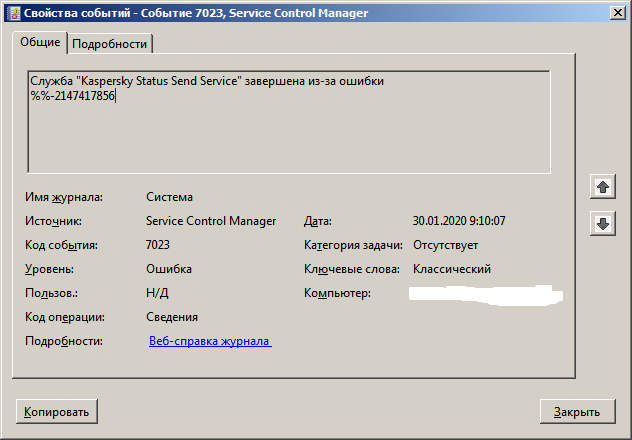This screenshot has width=632, height=440.
Task: Click the down arrow for next event
Action: tap(602, 224)
